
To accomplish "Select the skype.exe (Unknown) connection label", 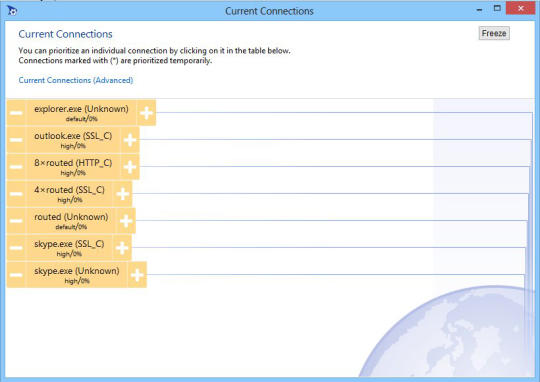I will 76,275.
